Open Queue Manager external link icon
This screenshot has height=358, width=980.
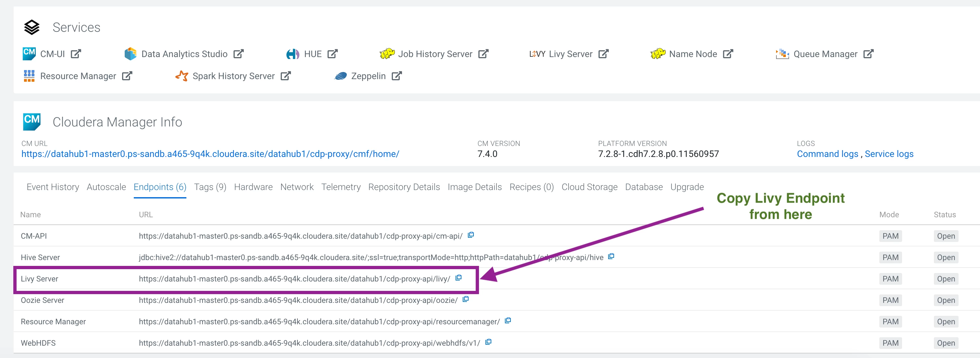click(868, 54)
